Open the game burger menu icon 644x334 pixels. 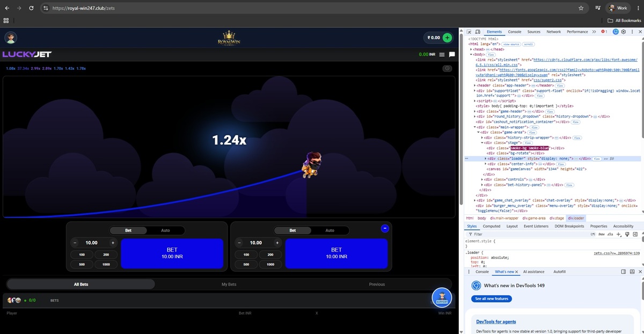[x=442, y=54]
